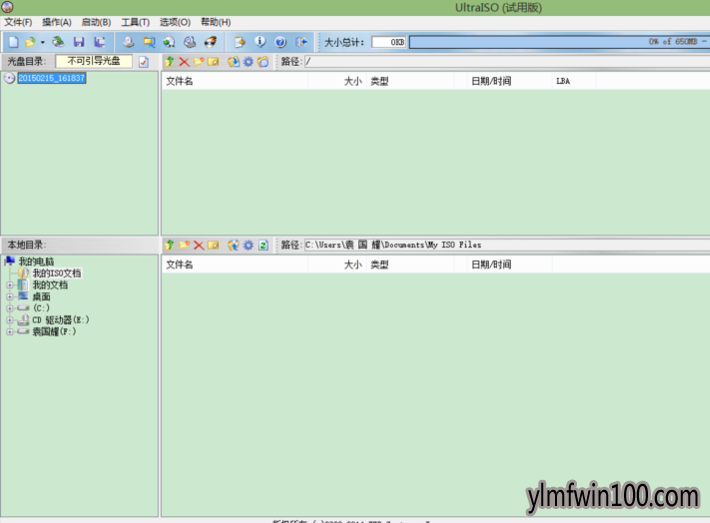Click the local pane Add to image icon
Image resolution: width=710 pixels, height=523 pixels.
(233, 245)
